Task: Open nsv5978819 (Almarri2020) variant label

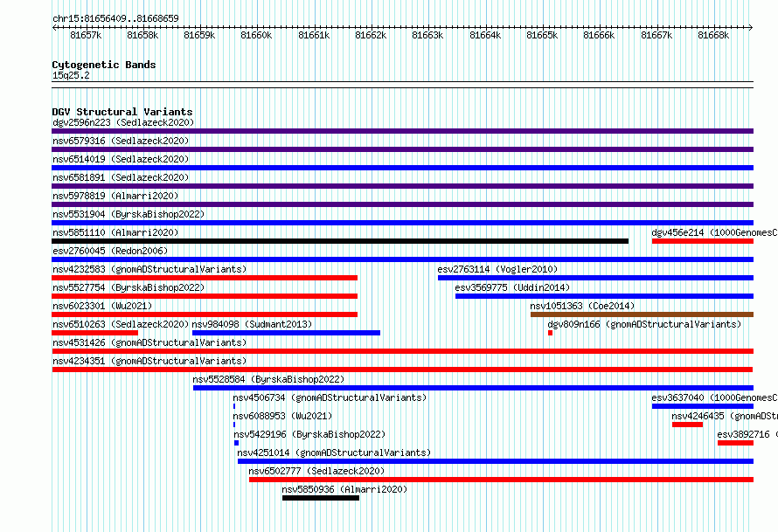Action: click(x=115, y=196)
